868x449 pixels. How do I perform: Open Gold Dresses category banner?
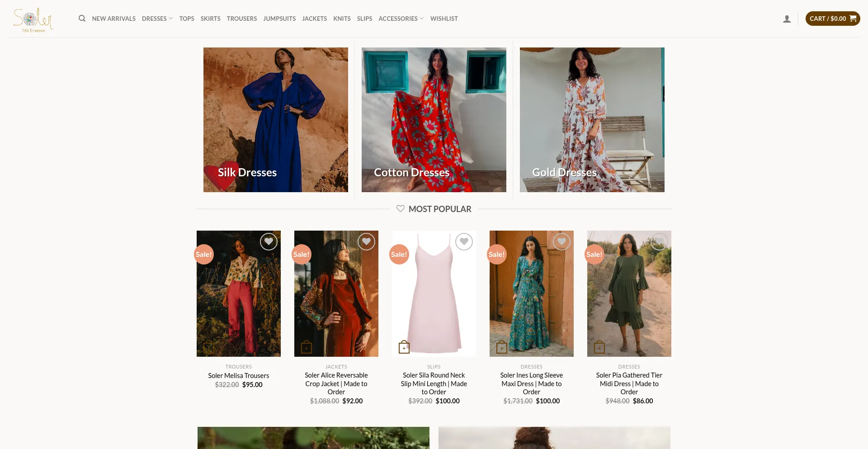592,120
